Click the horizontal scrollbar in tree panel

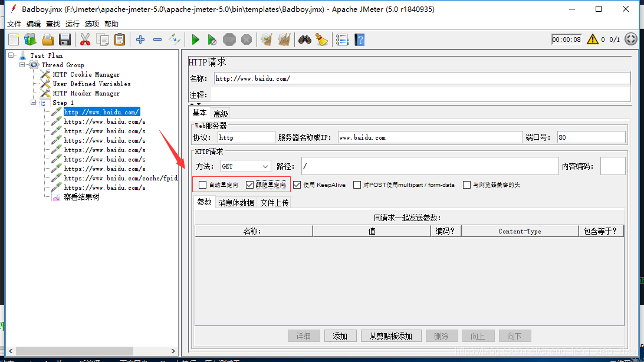75,351
